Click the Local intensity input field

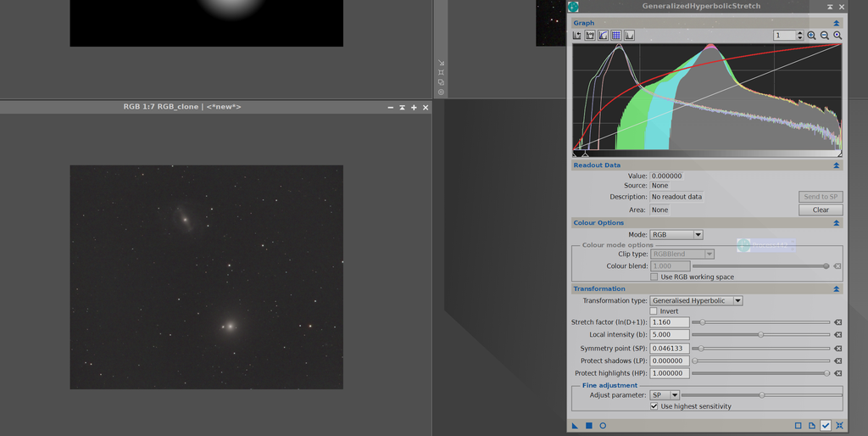(x=670, y=334)
